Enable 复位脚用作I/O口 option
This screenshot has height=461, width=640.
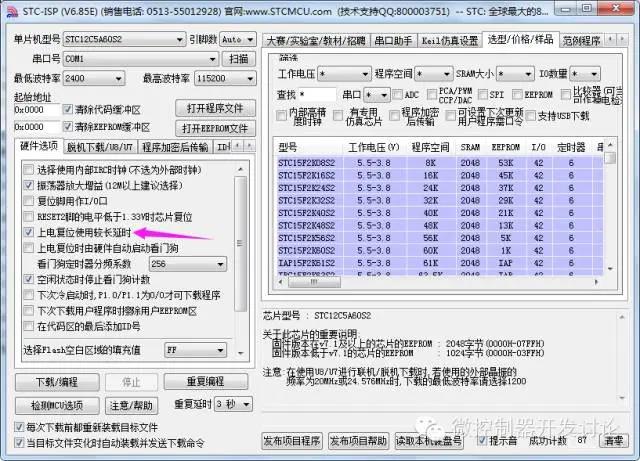29,201
